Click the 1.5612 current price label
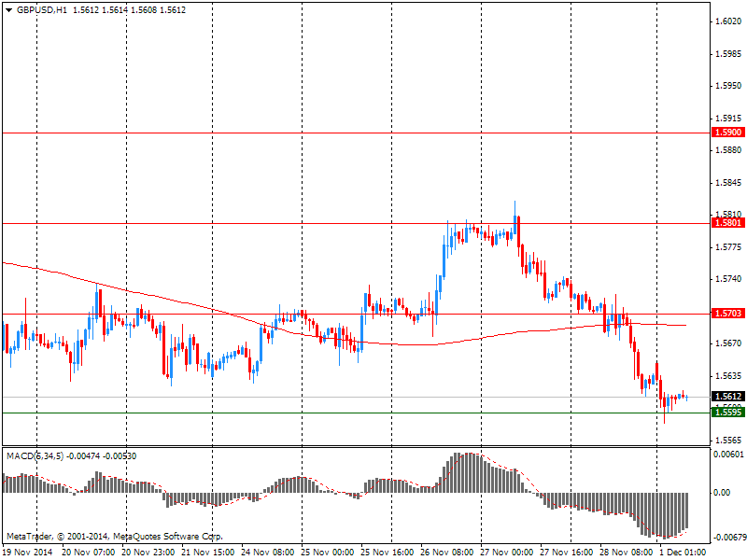This screenshot has height=560, width=747. pyautogui.click(x=727, y=396)
